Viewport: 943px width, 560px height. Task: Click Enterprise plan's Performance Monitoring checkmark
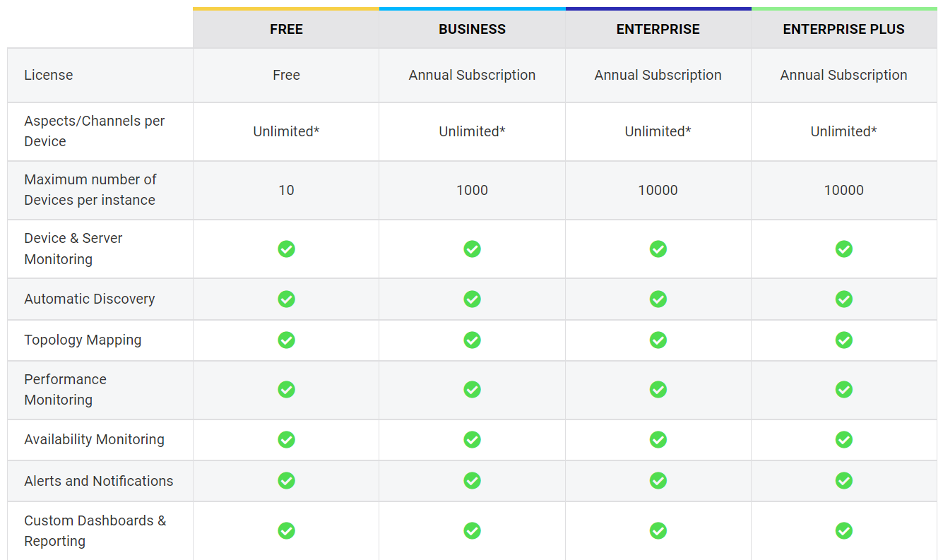658,390
